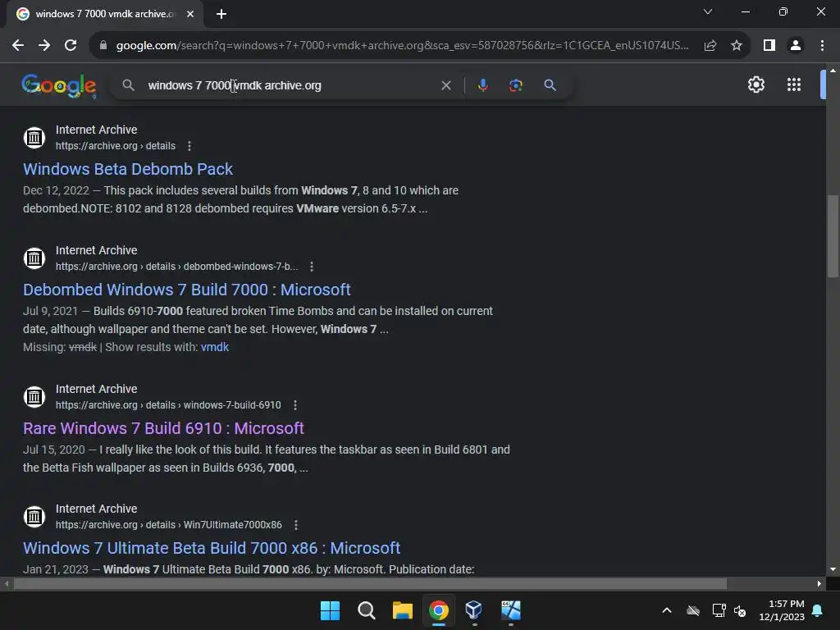Viewport: 840px width, 630px height.
Task: Select the windows 7 7000 vmdk archive.org tab
Action: click(x=105, y=14)
